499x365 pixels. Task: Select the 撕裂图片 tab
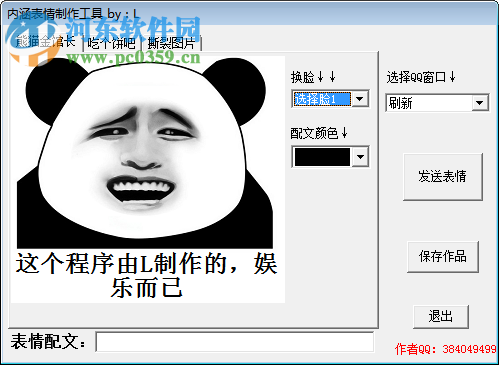point(171,44)
